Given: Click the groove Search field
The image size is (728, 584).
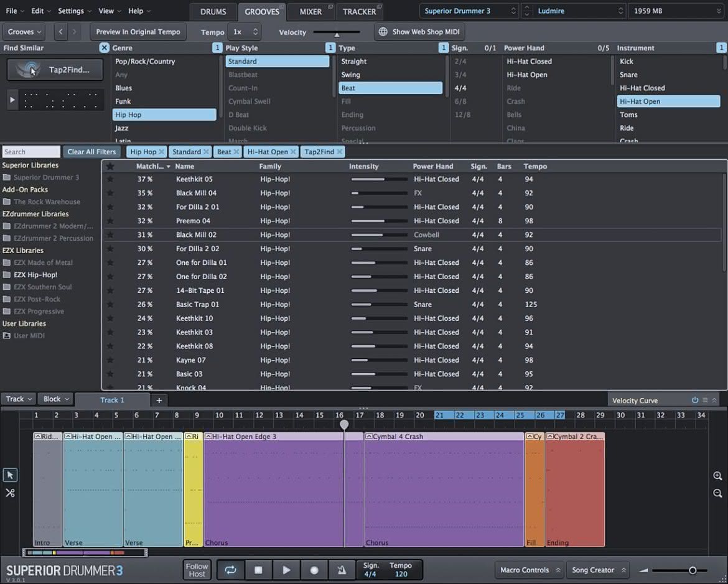Looking at the screenshot, I should coord(31,152).
